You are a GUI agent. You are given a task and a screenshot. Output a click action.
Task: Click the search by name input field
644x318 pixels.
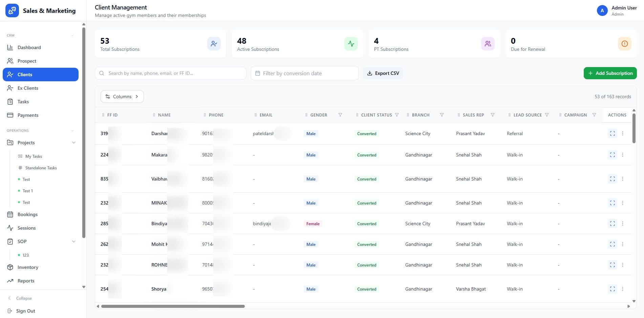tap(174, 73)
